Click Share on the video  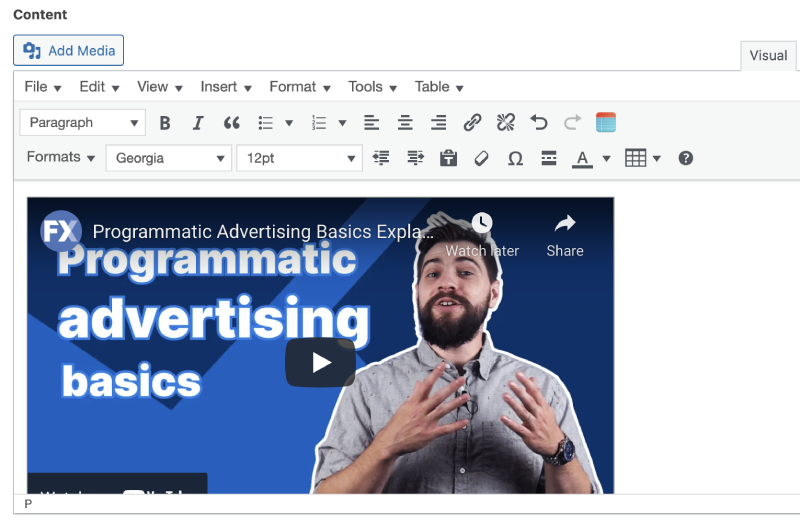point(565,235)
